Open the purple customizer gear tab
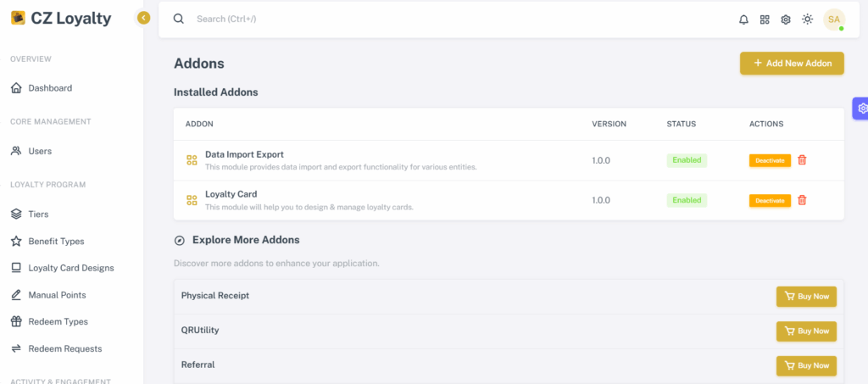868x384 pixels. [x=860, y=109]
